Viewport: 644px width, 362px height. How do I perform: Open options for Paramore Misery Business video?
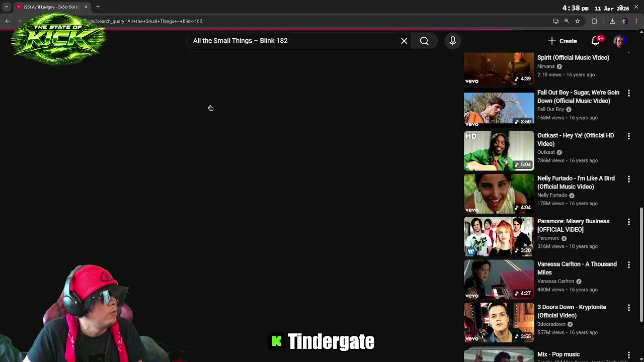[x=628, y=222]
